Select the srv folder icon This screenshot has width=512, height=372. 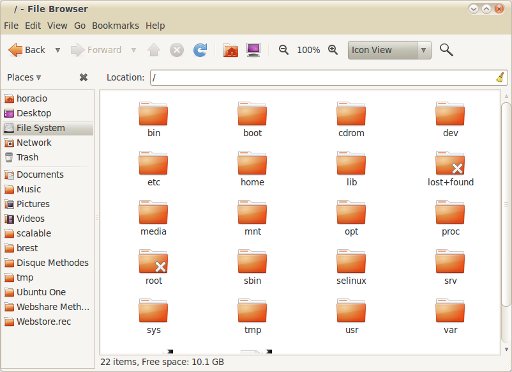tap(450, 262)
